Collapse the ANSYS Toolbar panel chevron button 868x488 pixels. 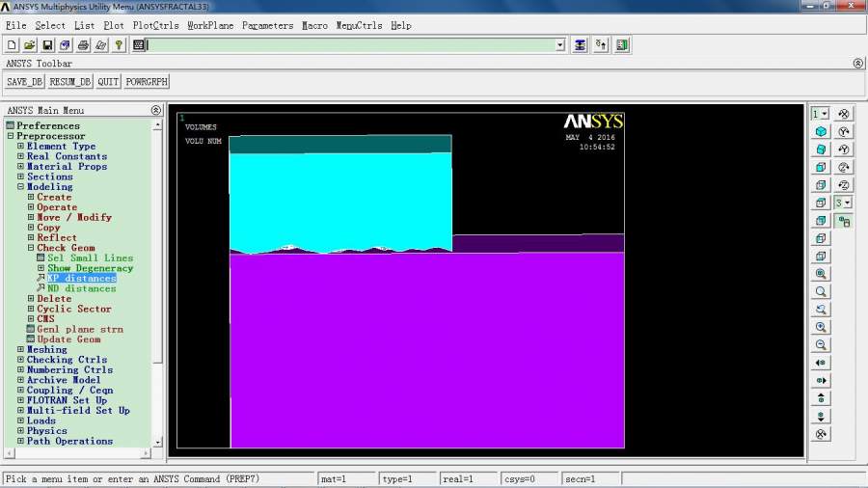857,64
